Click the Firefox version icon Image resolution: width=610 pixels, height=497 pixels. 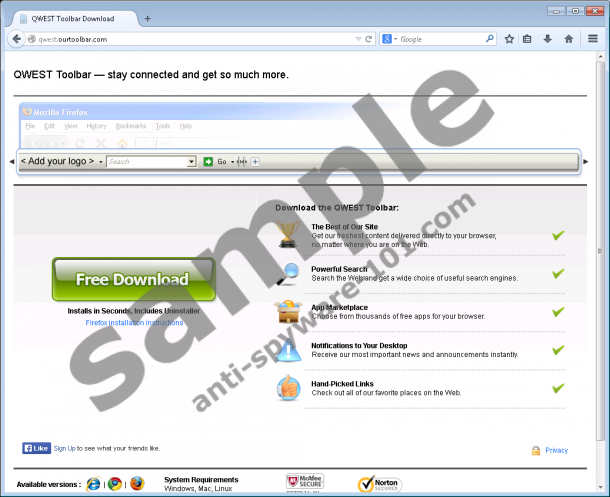[x=137, y=484]
